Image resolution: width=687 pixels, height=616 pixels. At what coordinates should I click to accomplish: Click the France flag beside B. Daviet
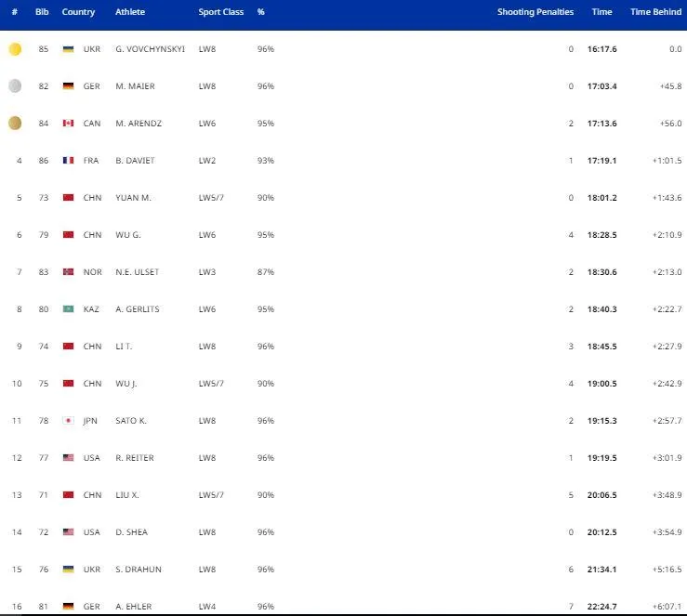(68, 161)
